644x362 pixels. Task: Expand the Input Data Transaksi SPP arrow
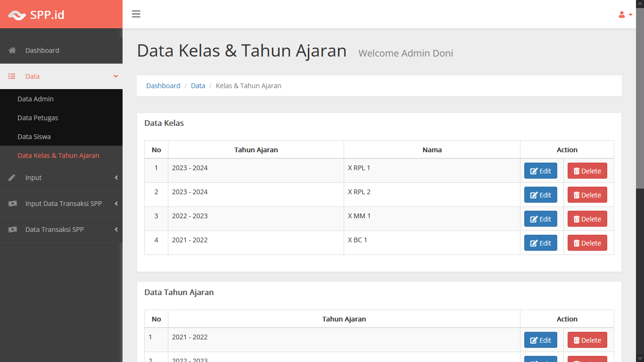[x=116, y=204]
